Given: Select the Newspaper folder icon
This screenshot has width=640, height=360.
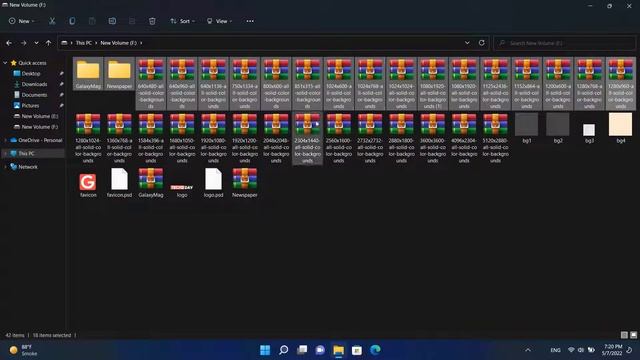Looking at the screenshot, I should 120,73.
